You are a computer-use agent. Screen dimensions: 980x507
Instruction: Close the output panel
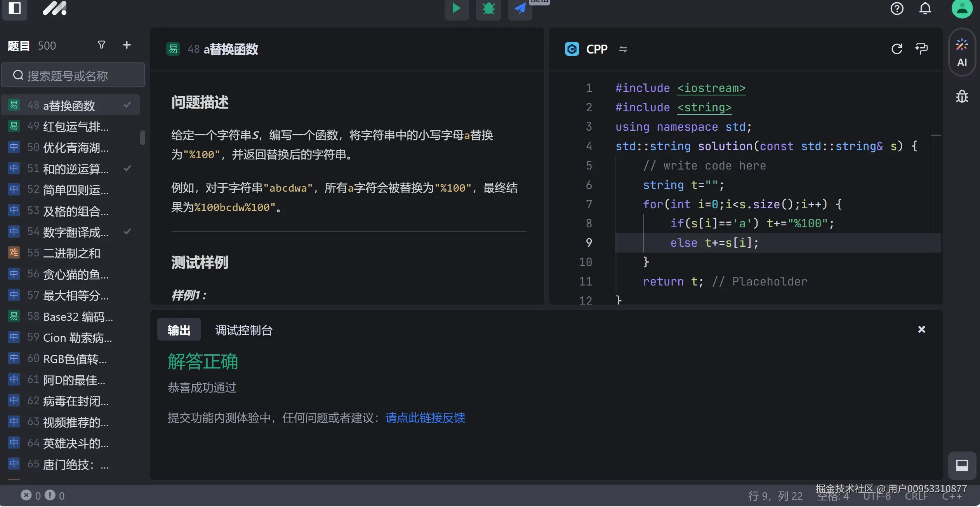[921, 329]
